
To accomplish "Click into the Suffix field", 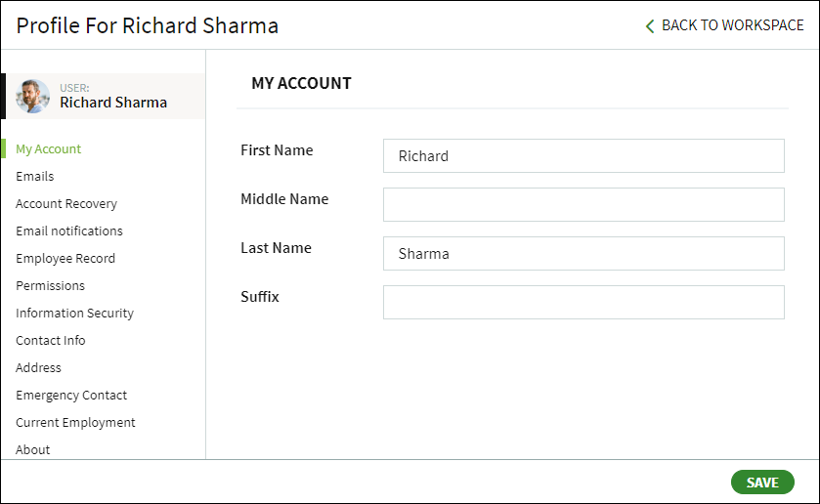I will tap(583, 302).
